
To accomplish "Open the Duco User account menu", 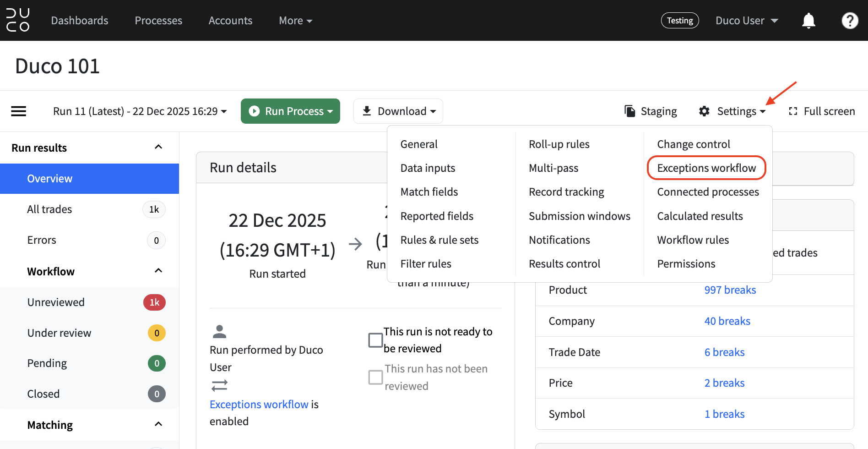I will [747, 21].
